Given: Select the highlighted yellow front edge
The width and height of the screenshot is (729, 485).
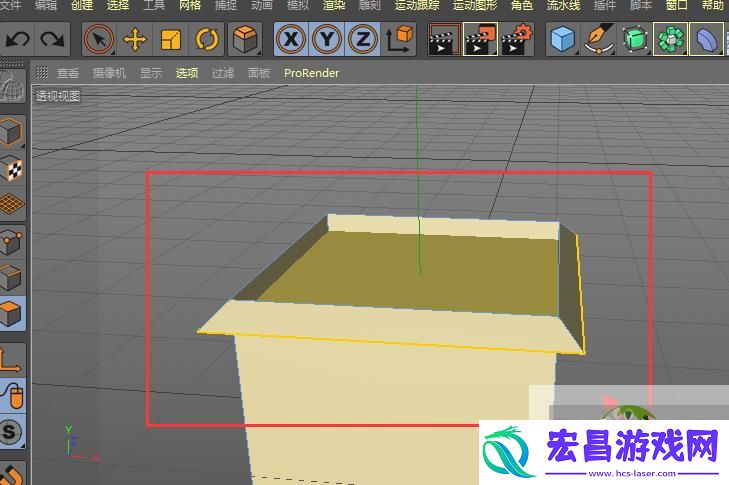Looking at the screenshot, I should pyautogui.click(x=391, y=343).
